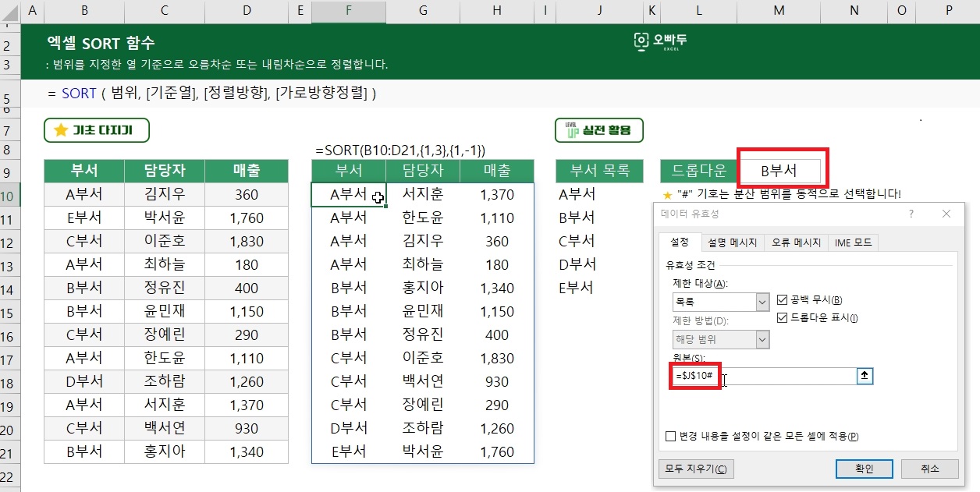Select 이준호 in column C

click(x=165, y=241)
